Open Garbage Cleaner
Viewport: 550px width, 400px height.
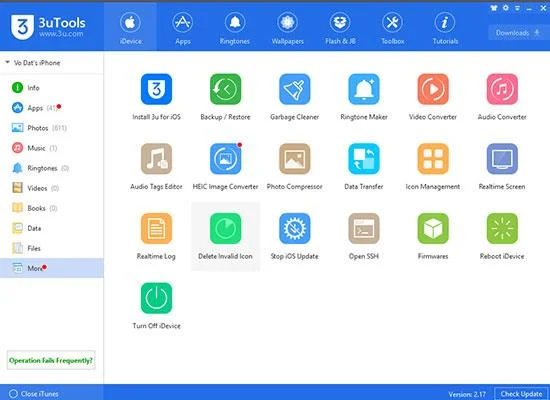coord(295,89)
